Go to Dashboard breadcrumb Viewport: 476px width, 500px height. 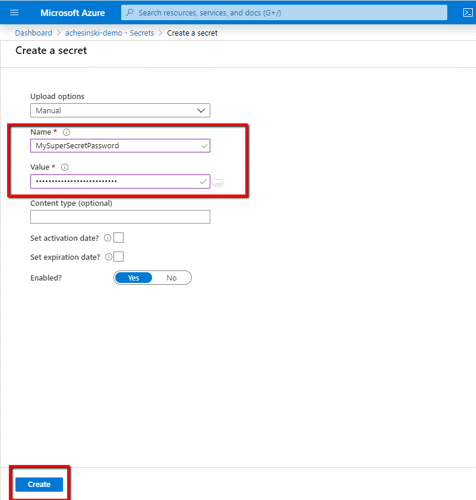(33, 33)
